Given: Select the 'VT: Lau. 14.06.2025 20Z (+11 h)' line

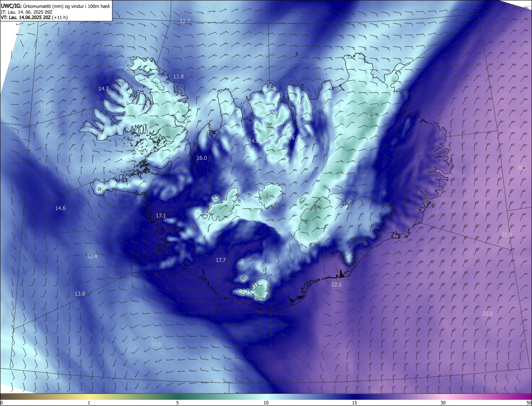Looking at the screenshot, I should [x=34, y=17].
